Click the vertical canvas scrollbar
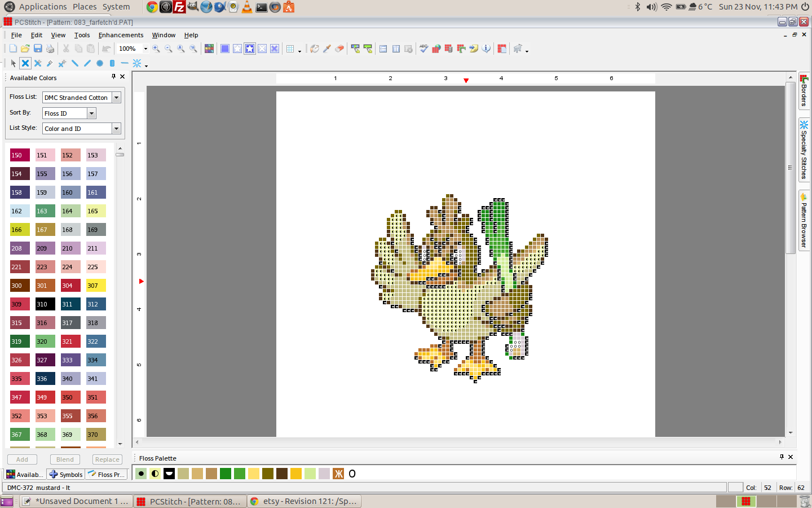The height and width of the screenshot is (508, 812). coord(791,169)
